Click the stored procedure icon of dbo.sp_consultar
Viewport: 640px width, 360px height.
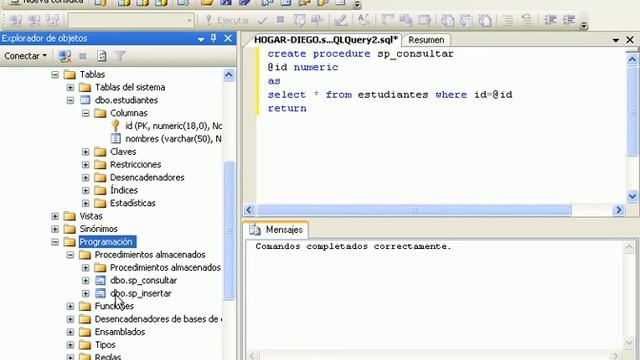100,280
